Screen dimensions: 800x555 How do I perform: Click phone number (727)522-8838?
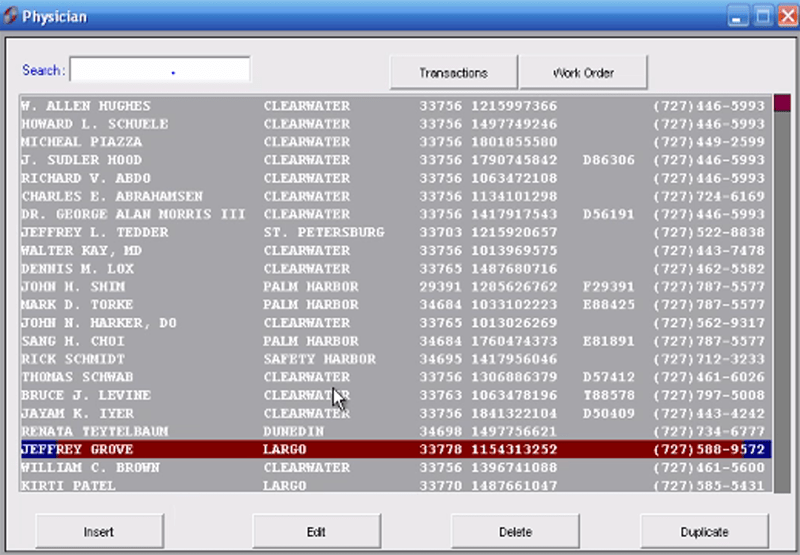pos(709,233)
